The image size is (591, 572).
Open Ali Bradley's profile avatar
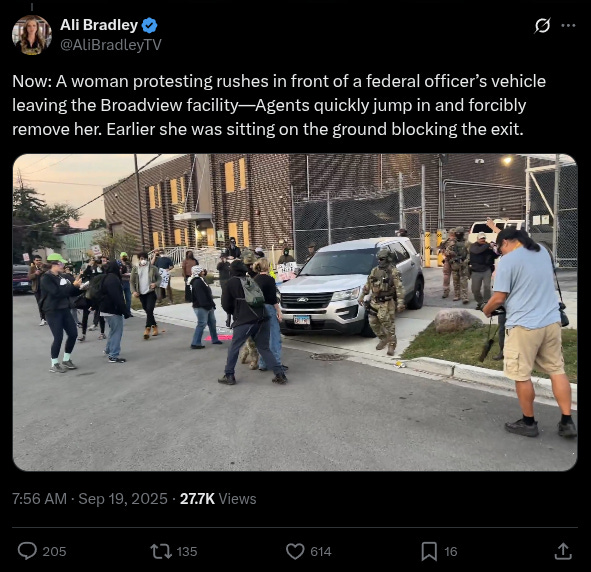coord(32,35)
